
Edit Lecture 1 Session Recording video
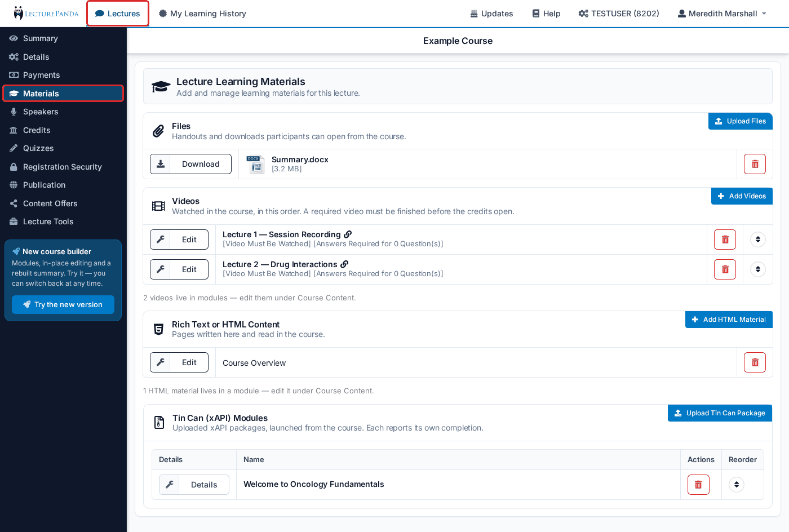pyautogui.click(x=179, y=240)
